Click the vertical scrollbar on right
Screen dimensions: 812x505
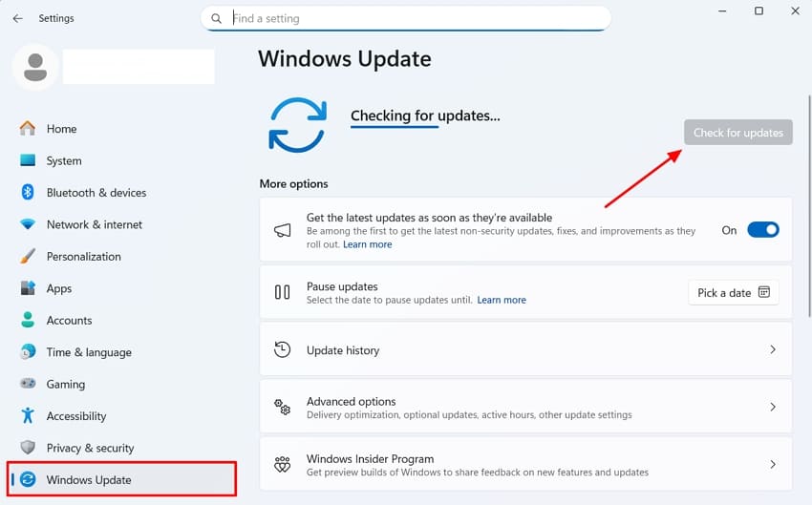point(809,205)
